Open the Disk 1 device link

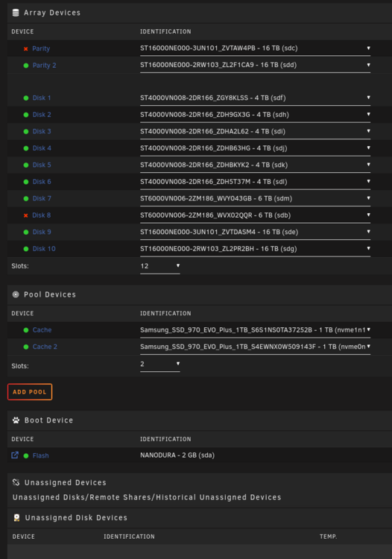pyautogui.click(x=42, y=98)
